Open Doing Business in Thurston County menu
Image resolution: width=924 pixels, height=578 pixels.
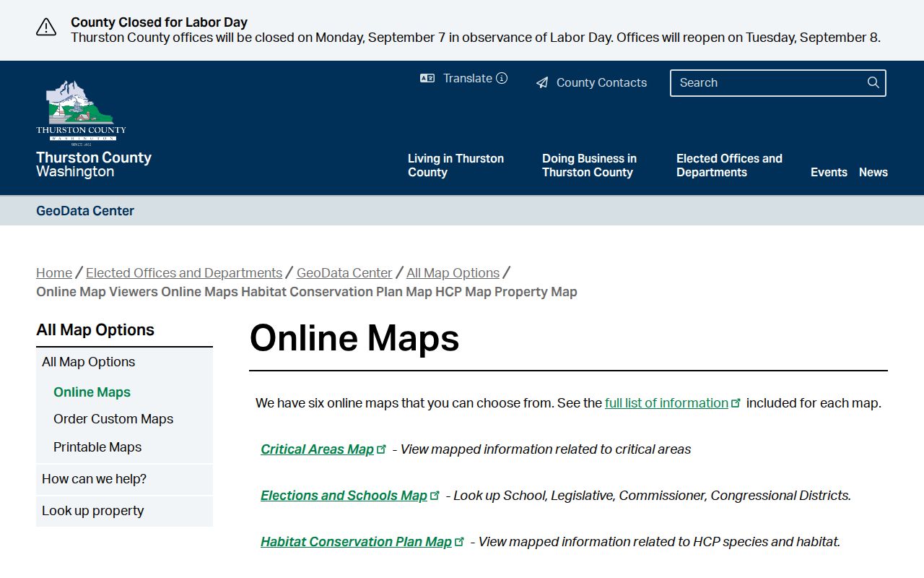[x=589, y=165]
